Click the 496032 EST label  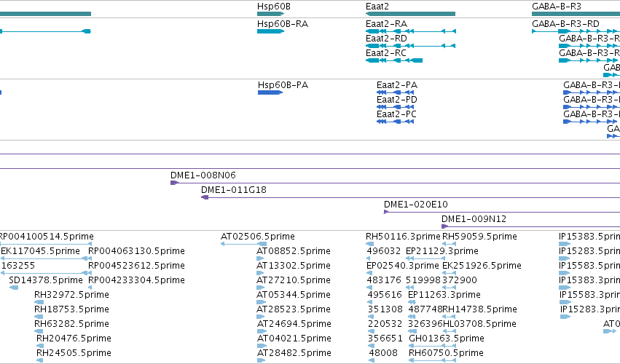(383, 251)
